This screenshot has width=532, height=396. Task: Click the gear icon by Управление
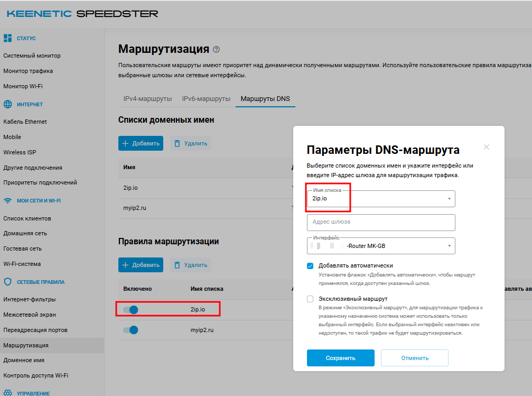(x=8, y=393)
